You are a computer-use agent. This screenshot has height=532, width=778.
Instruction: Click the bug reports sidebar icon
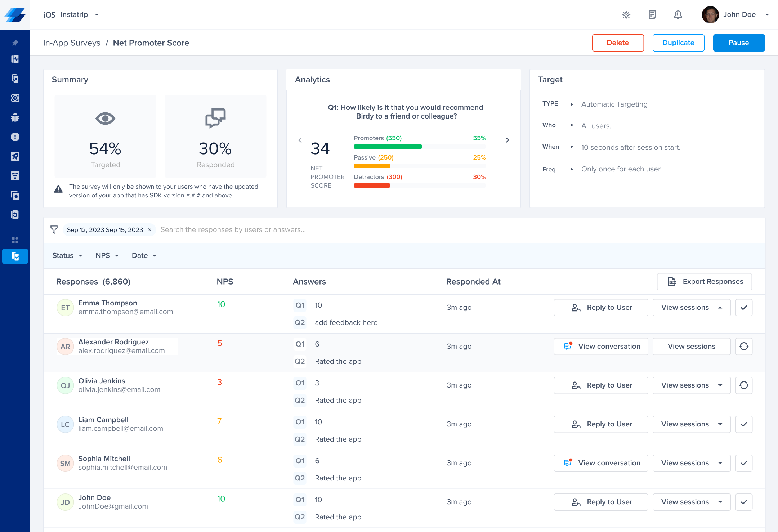point(15,117)
